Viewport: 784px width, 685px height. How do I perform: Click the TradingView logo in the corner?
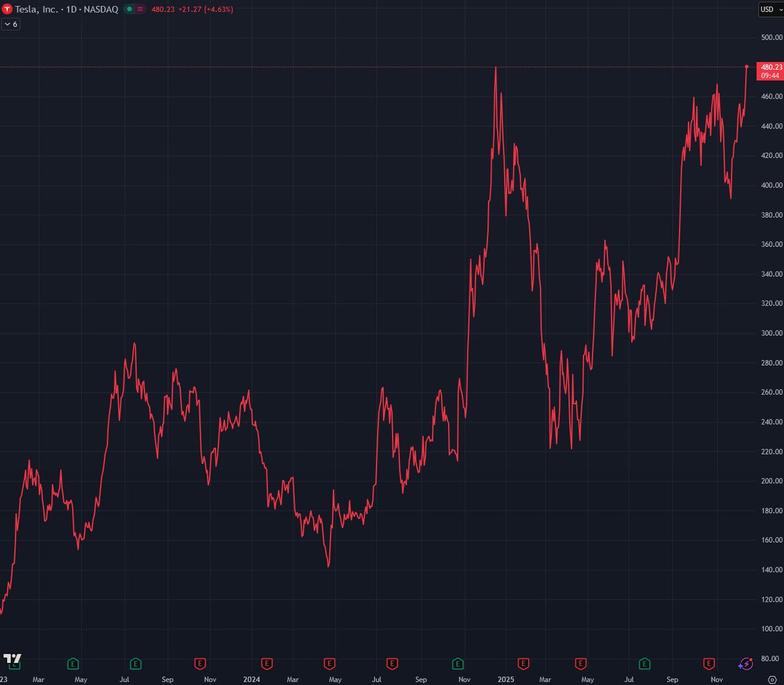12,659
